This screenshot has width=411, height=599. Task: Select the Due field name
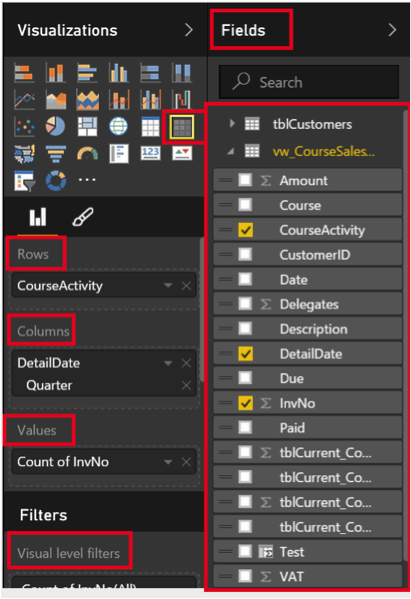pyautogui.click(x=292, y=378)
